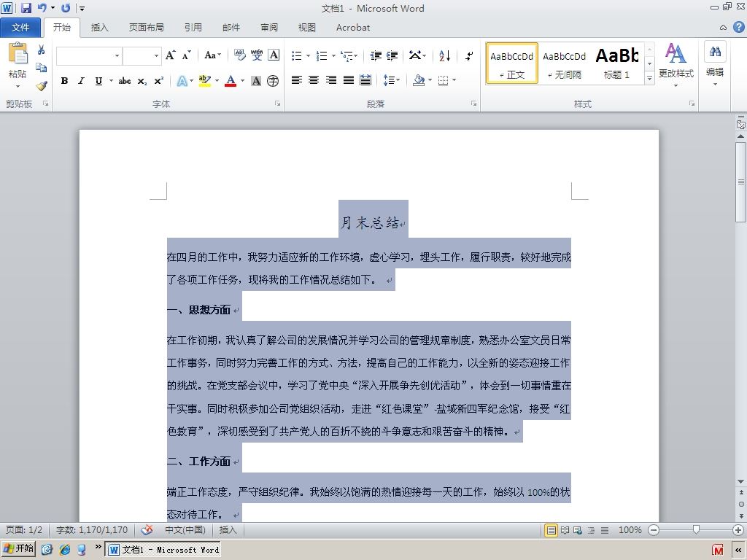
Task: Click the Grow Font icon
Action: coord(170,55)
